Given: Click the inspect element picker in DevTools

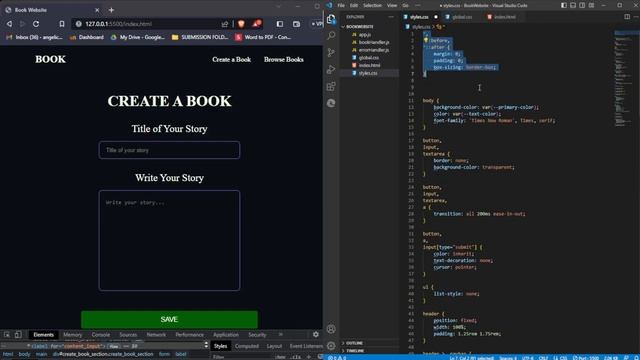Looking at the screenshot, I should [7, 335].
